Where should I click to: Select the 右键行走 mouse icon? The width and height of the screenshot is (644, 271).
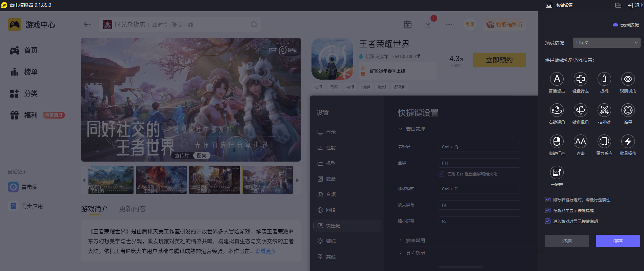click(x=557, y=141)
